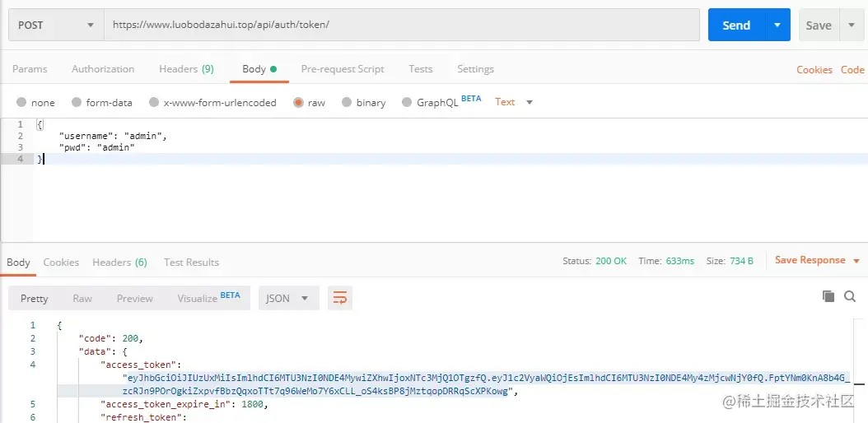The image size is (868, 423).
Task: Open search in the response body
Action: pos(850,297)
